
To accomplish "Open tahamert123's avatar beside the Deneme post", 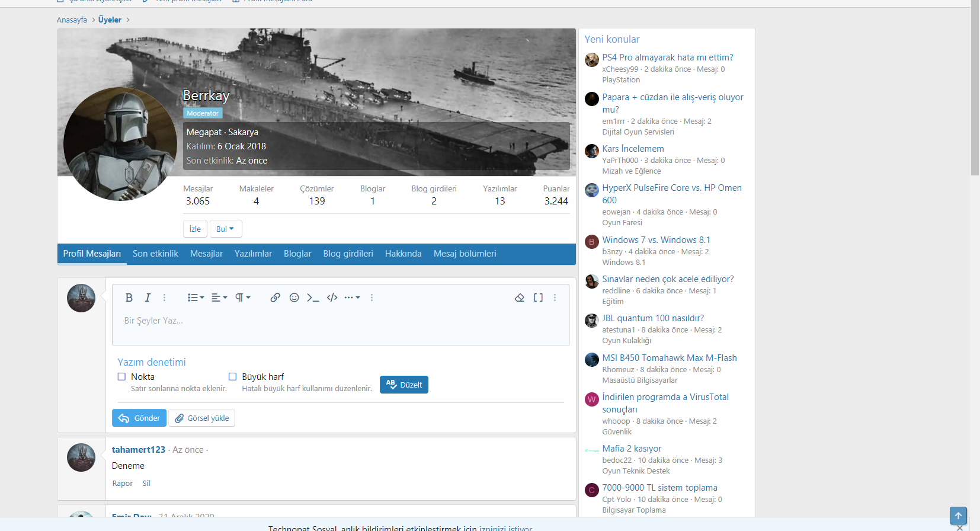I will (x=81, y=458).
